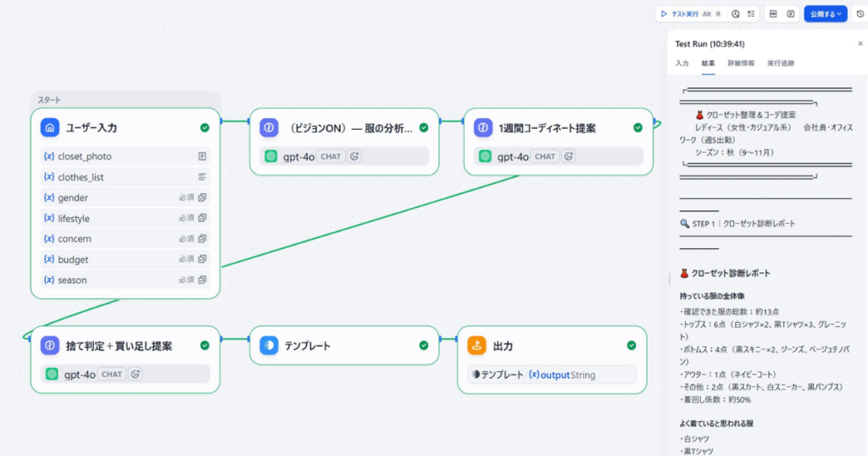
Task: Switch to the 実行追跡 tab
Action: 781,63
